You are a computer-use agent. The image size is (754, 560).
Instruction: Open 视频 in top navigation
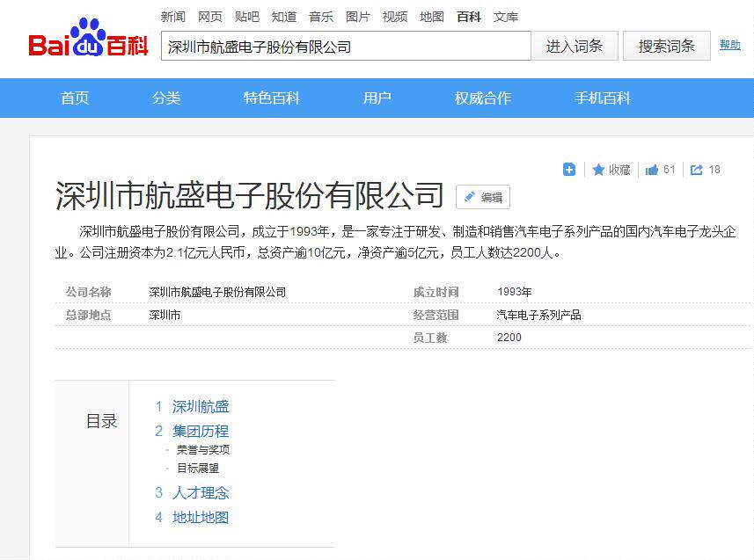(x=395, y=17)
